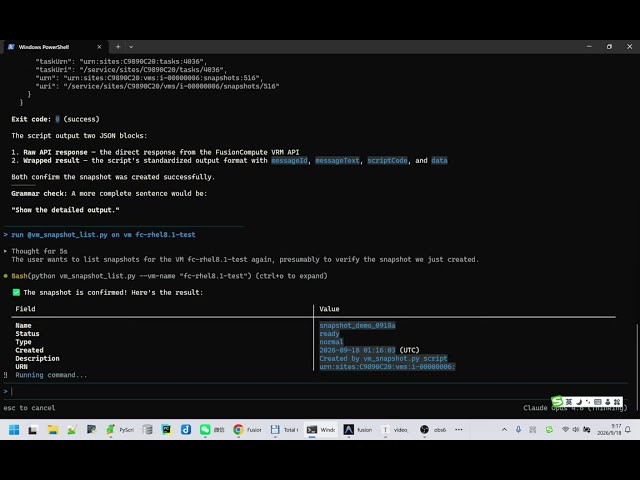Click the PowerShell tab icon
The image size is (640, 480).
pyautogui.click(x=11, y=47)
